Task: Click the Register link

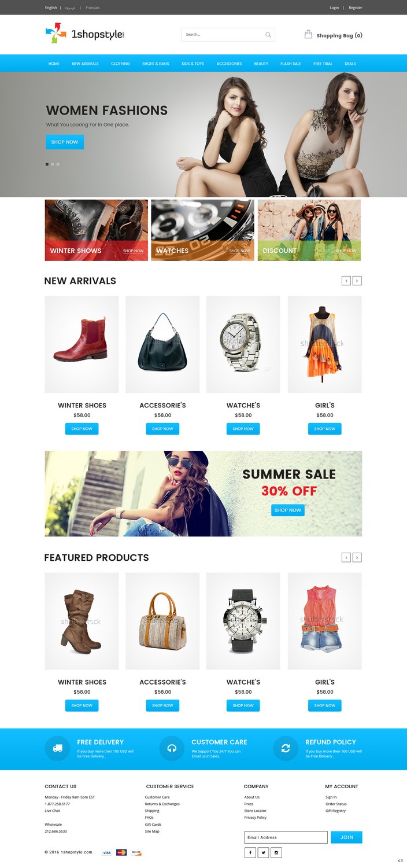Action: [x=356, y=8]
